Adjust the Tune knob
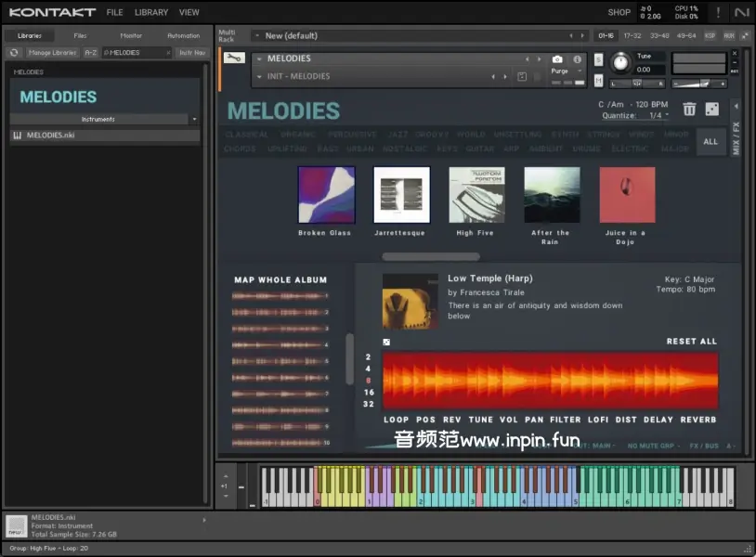Screen dimensions: 756x557 [x=620, y=63]
